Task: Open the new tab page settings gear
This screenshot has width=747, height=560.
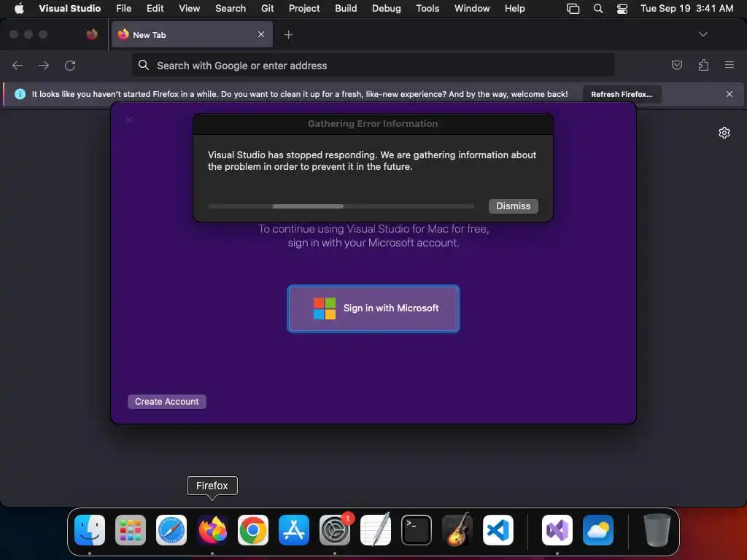Action: 724,133
